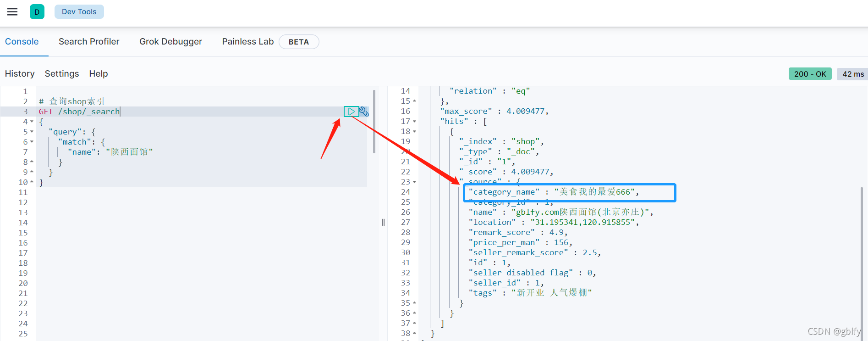
Task: Open console Settings
Action: pyautogui.click(x=62, y=73)
